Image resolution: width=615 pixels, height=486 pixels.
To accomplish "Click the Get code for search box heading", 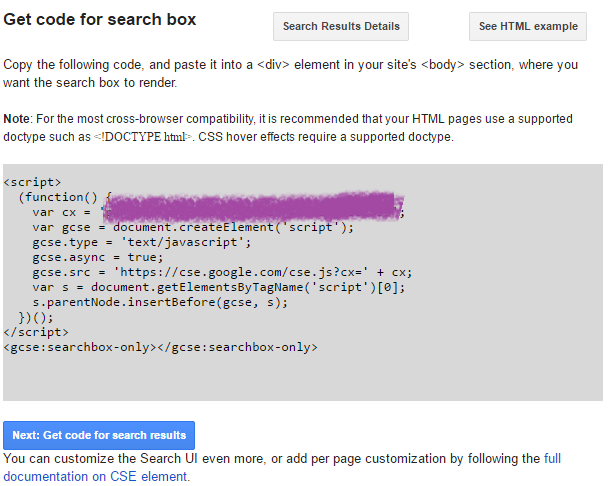I will (100, 20).
